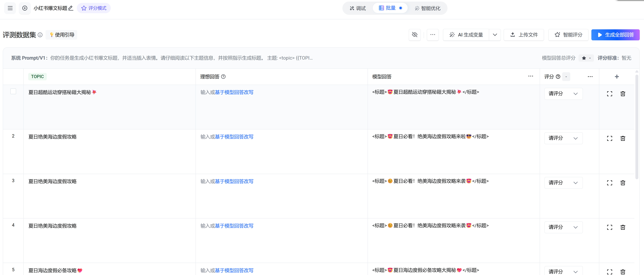Open 模型回答 column options ellipsis
This screenshot has height=275, width=644.
tap(531, 76)
